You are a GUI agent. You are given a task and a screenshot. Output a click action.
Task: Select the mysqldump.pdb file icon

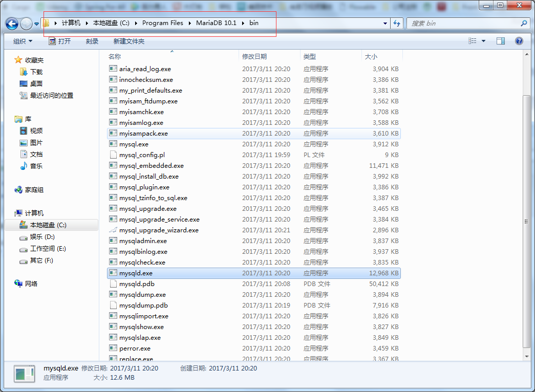click(x=113, y=305)
